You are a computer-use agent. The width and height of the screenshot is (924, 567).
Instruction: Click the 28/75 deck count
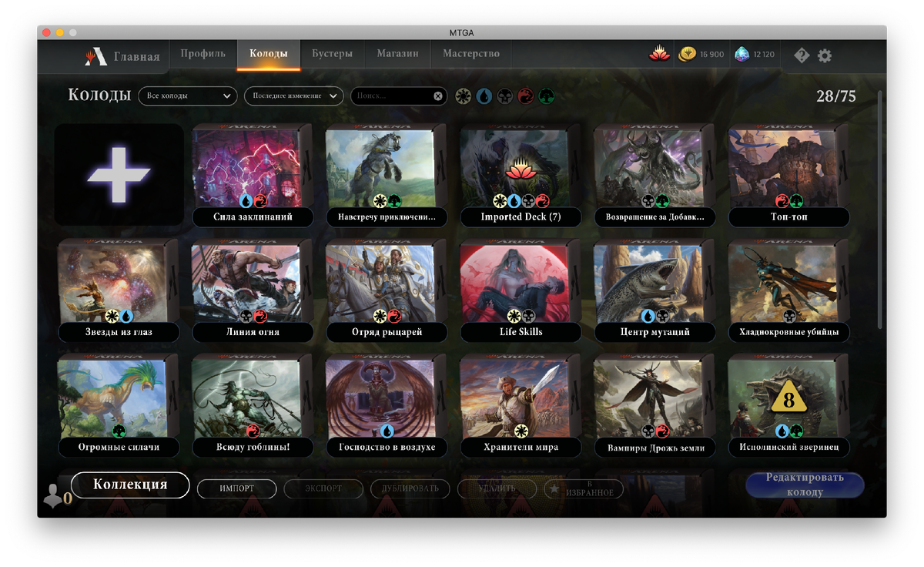coord(835,96)
